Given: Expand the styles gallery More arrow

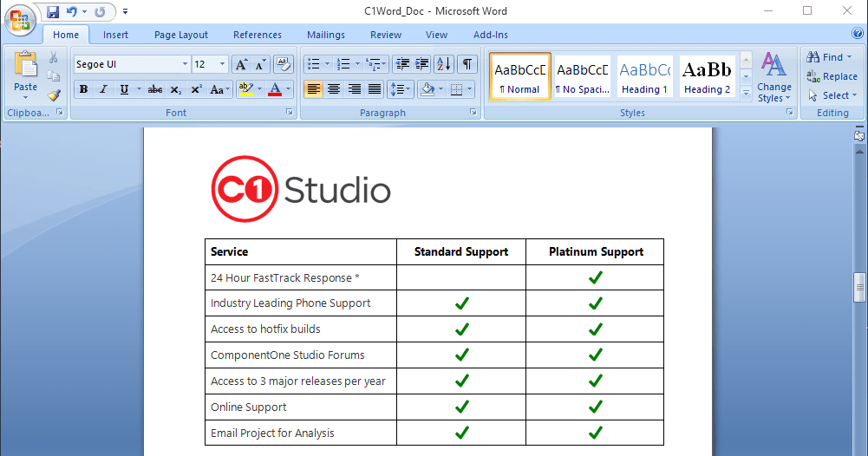Looking at the screenshot, I should 747,94.
